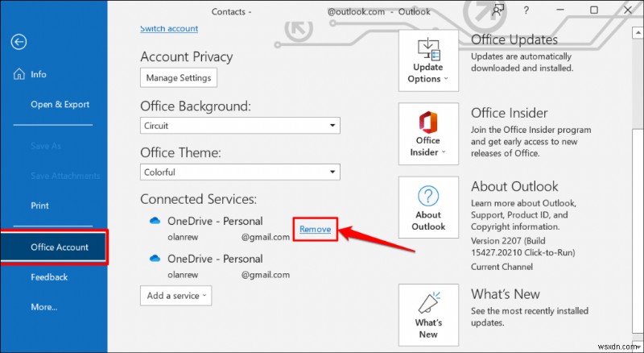This screenshot has width=644, height=353.
Task: Close the Outlook window
Action: tap(628, 10)
